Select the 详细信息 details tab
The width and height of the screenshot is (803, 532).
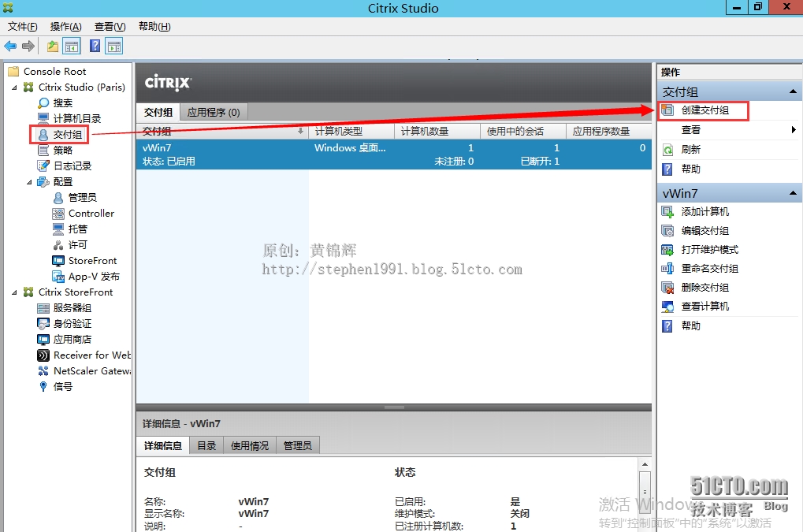pyautogui.click(x=163, y=446)
